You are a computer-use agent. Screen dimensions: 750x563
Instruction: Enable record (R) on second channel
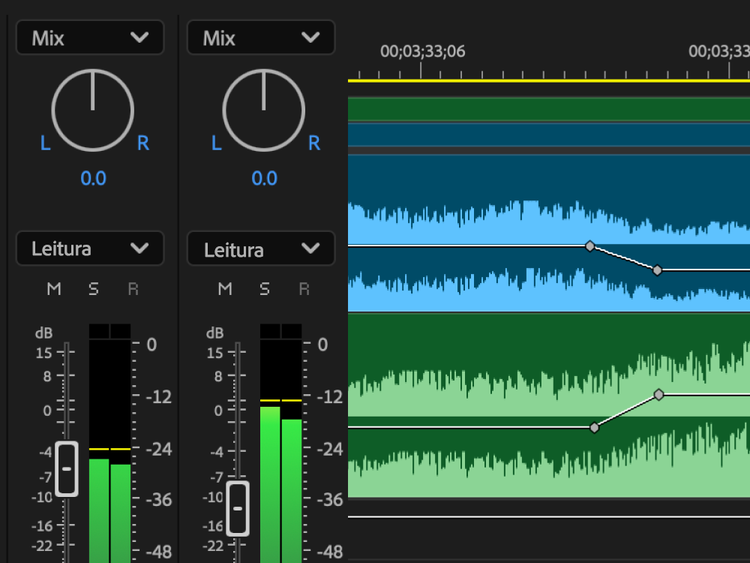pos(304,289)
